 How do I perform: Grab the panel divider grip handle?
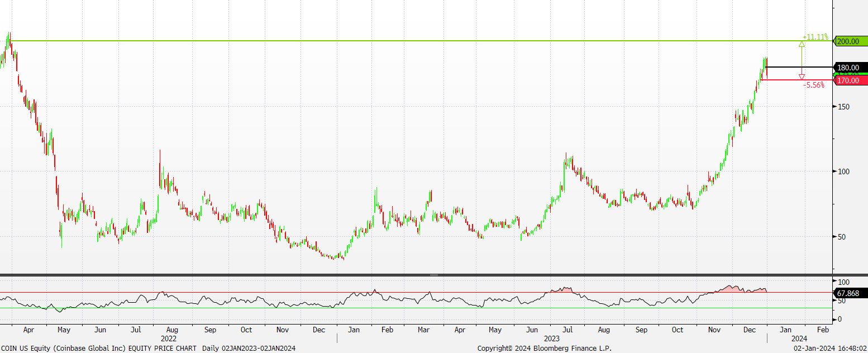(x=433, y=275)
